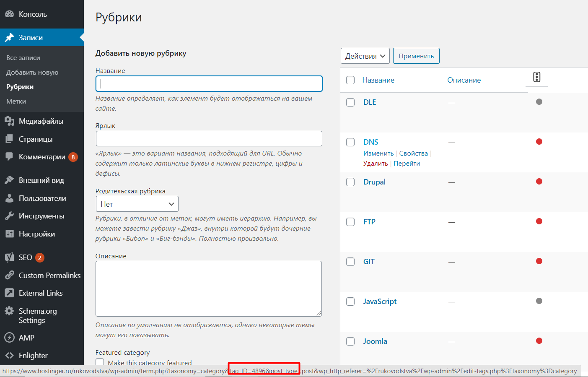Open the DLE category link
The width and height of the screenshot is (588, 377).
pyautogui.click(x=370, y=102)
